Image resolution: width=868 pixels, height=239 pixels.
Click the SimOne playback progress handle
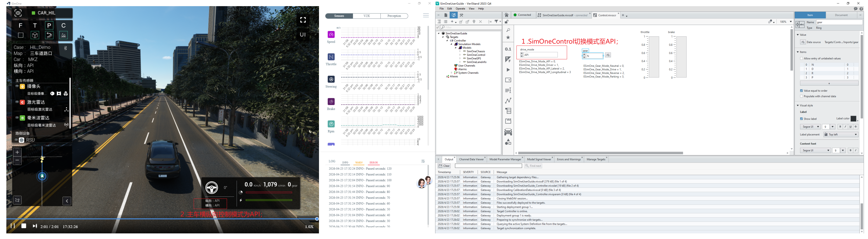click(x=317, y=219)
